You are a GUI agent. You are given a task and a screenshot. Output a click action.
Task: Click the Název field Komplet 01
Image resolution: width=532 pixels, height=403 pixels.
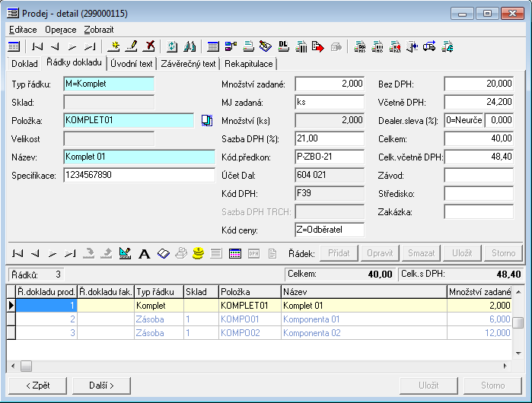point(139,157)
